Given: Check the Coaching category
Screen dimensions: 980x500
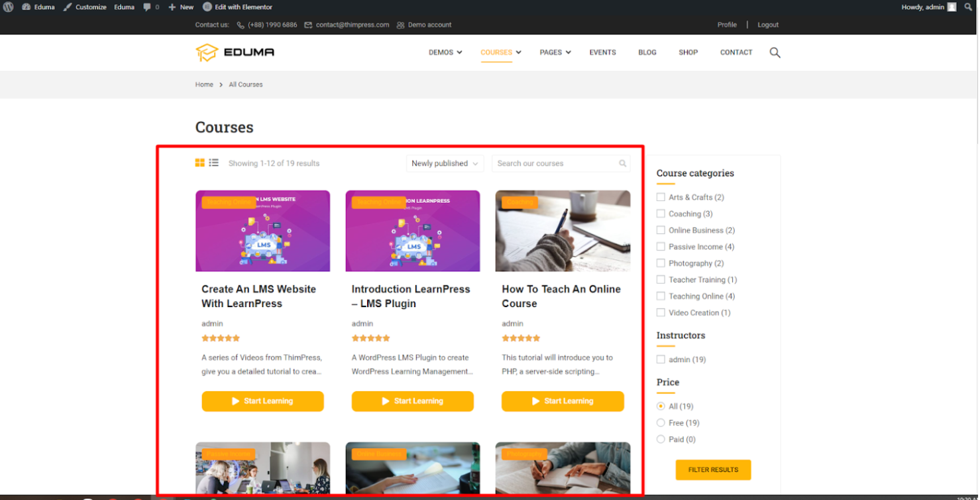Looking at the screenshot, I should point(661,214).
